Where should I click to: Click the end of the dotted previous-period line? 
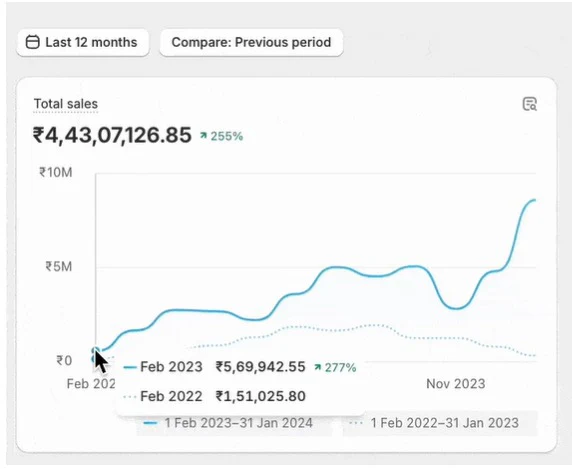[534, 356]
